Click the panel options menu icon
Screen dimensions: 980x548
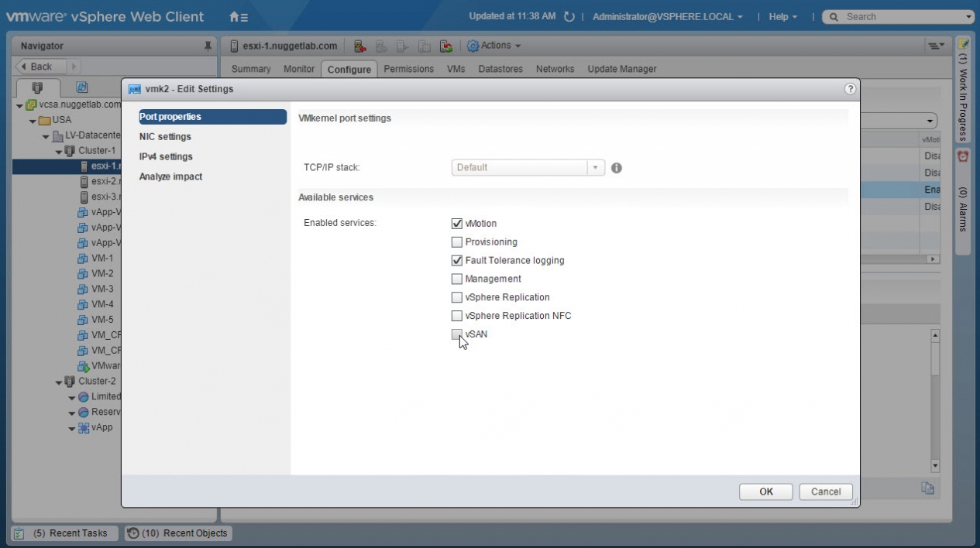click(x=937, y=46)
